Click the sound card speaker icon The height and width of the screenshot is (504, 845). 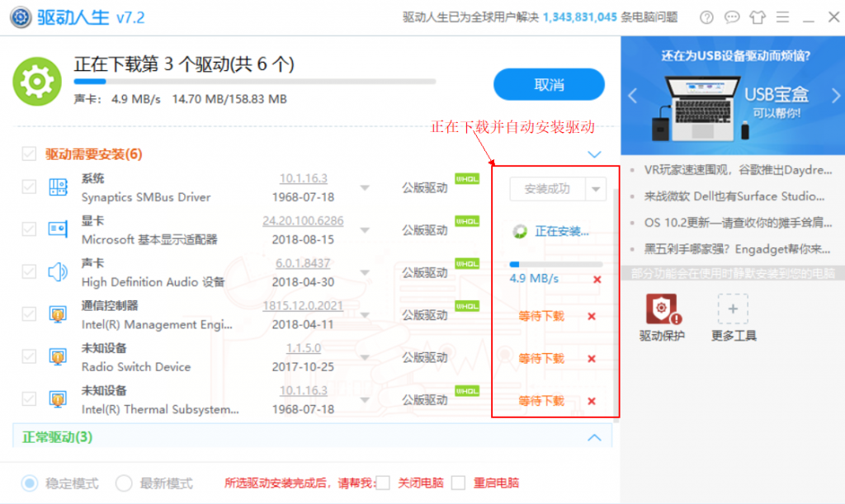(58, 272)
